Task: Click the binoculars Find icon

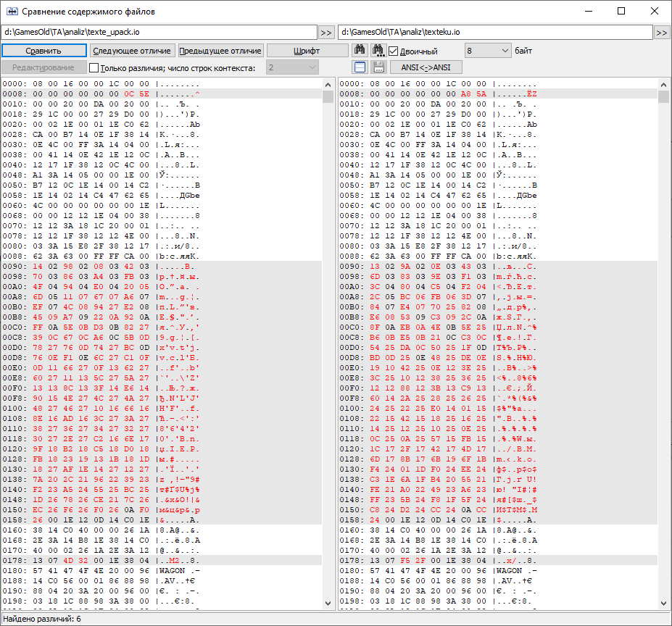Action: pos(360,51)
